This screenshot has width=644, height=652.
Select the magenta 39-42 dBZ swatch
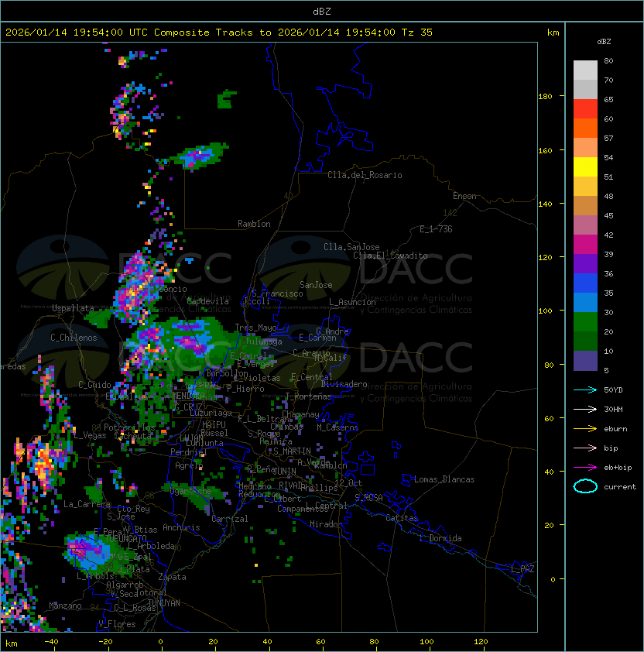point(585,245)
